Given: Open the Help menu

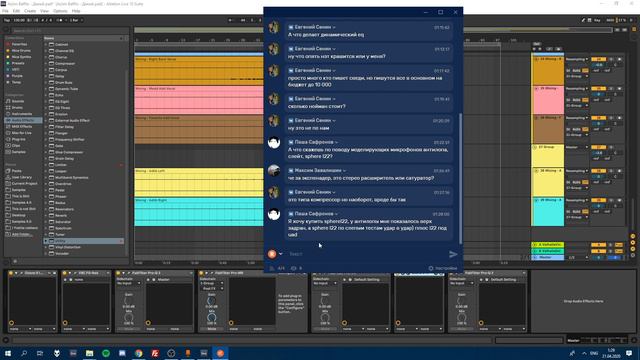Looking at the screenshot, I should coord(76,11).
